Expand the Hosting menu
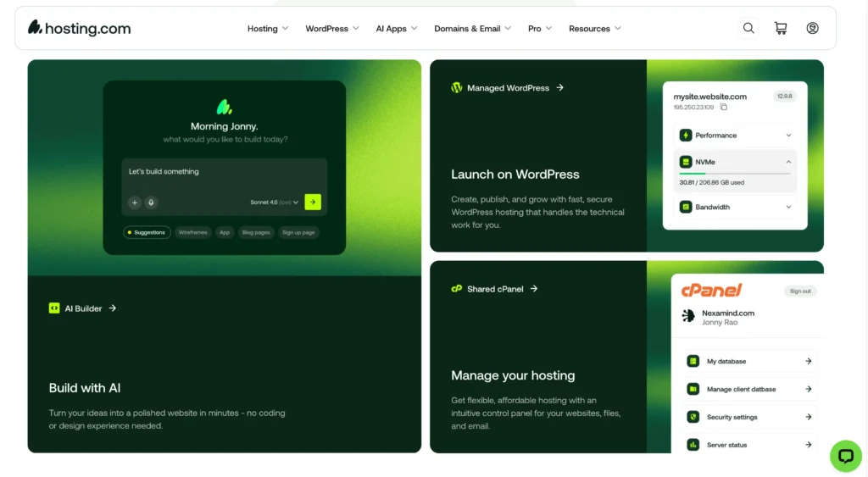 point(268,28)
